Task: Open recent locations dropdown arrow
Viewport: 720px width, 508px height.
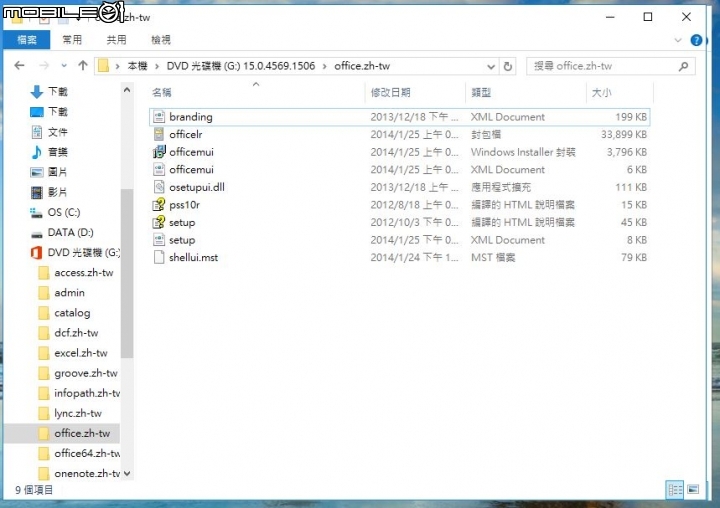Action: [64, 66]
